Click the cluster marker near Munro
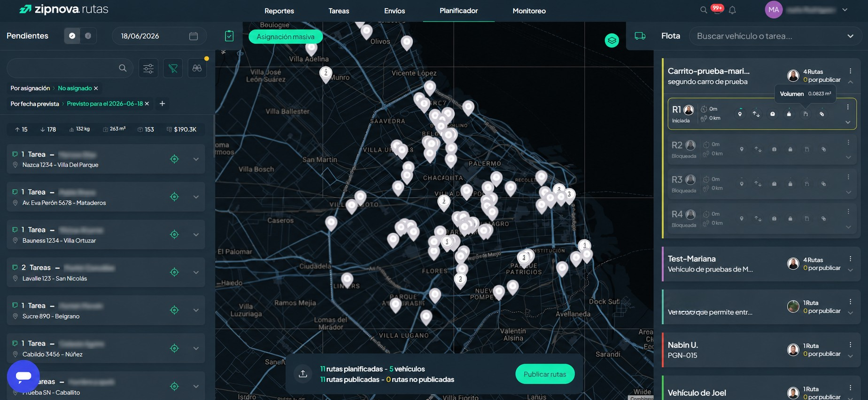The height and width of the screenshot is (400, 868). [x=325, y=74]
